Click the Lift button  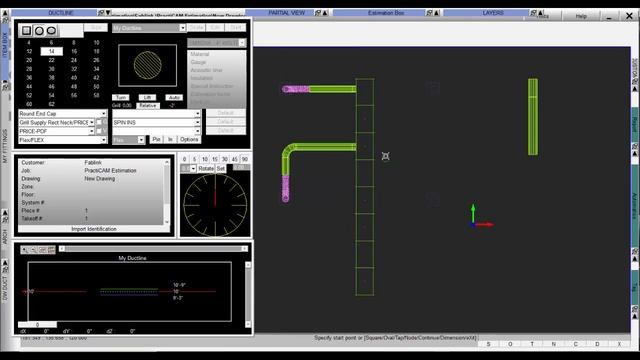(147, 98)
